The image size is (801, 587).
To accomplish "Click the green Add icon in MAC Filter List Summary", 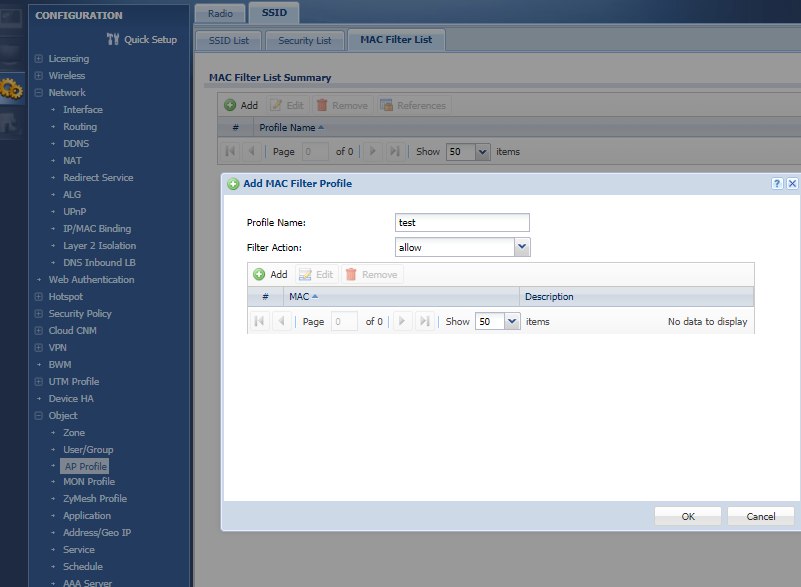I will (230, 105).
